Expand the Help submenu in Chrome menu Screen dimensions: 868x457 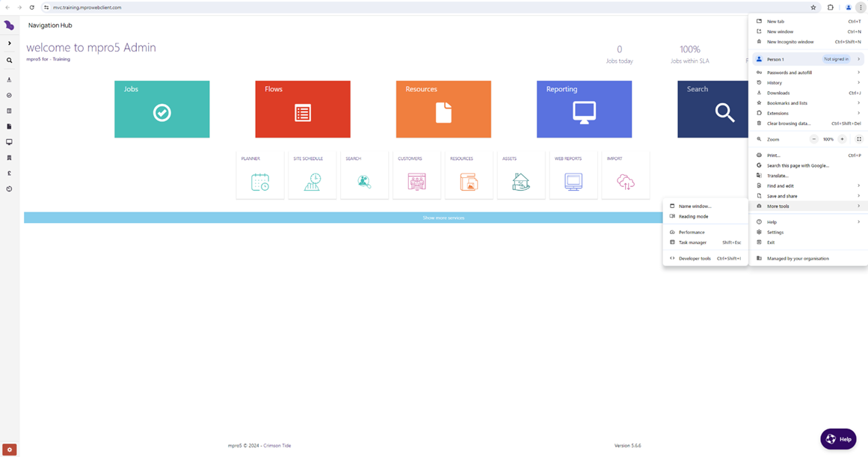808,222
